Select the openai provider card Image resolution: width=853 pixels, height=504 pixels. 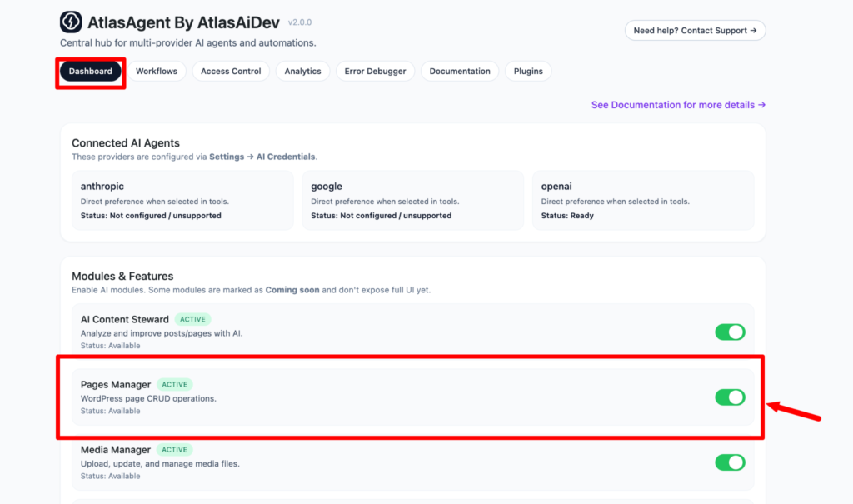643,200
